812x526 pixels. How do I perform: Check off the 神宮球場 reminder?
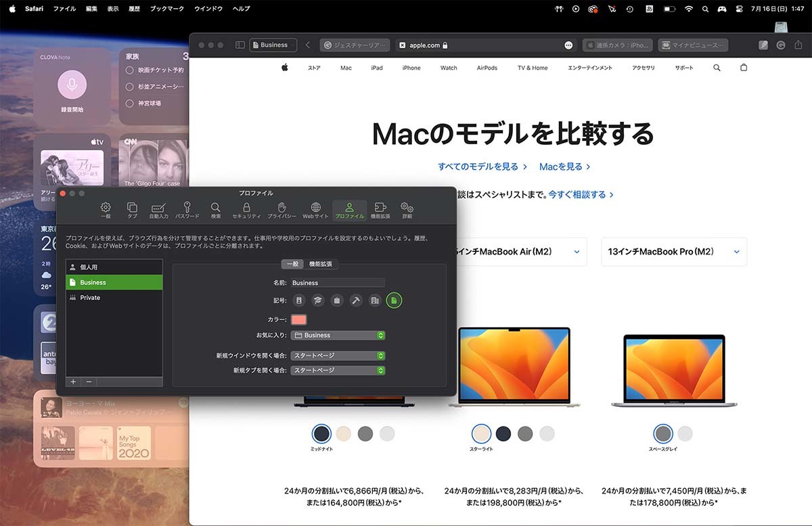point(130,104)
